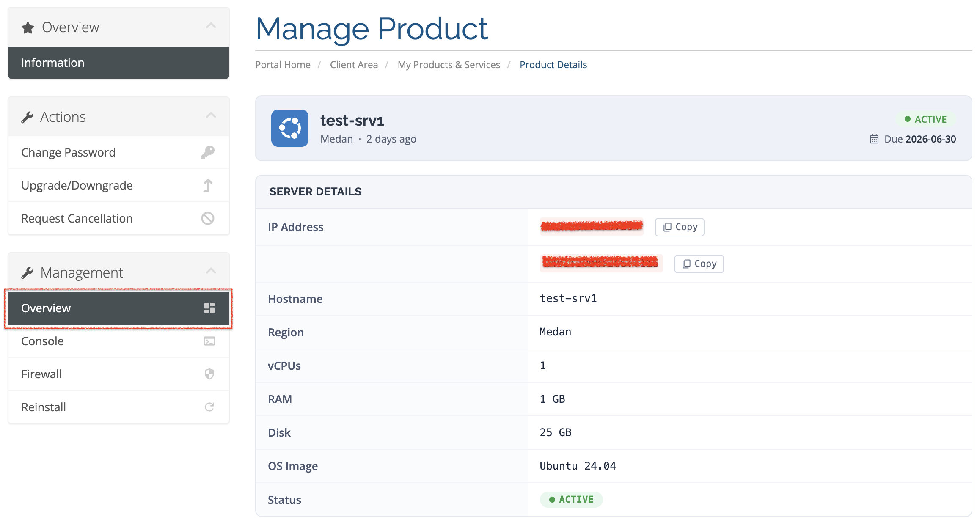The height and width of the screenshot is (528, 980).
Task: Click the key icon for Change Password
Action: pyautogui.click(x=208, y=152)
